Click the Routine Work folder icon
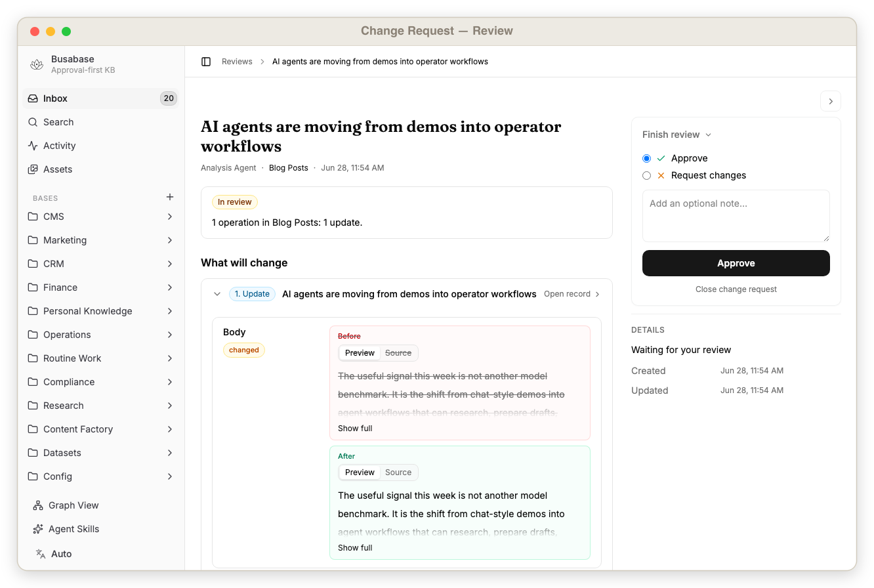This screenshot has width=874, height=588. (33, 358)
